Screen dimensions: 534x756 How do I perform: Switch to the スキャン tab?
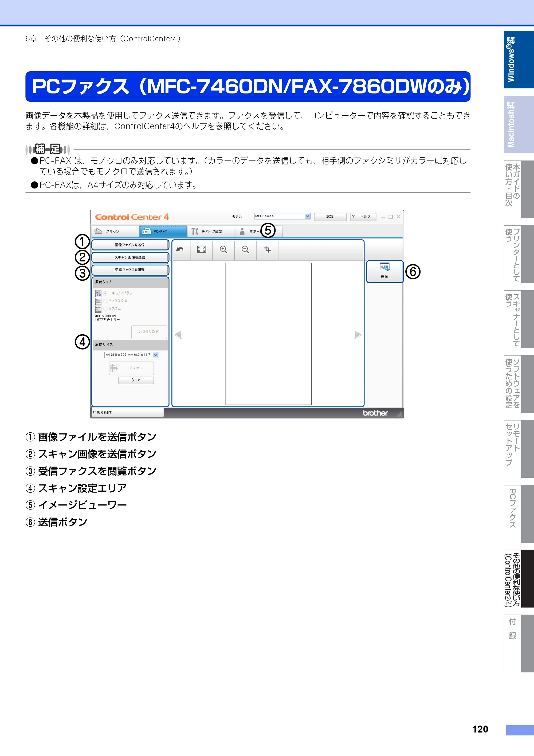115,231
